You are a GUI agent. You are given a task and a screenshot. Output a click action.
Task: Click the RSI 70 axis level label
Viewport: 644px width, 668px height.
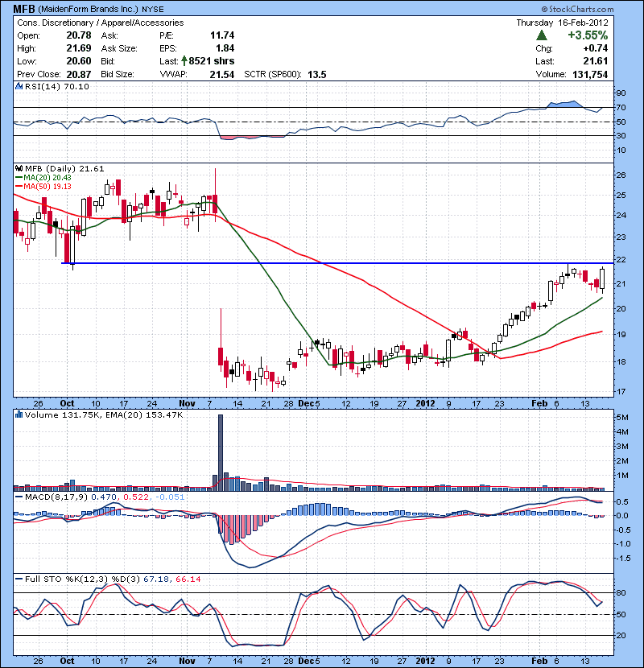pos(621,107)
